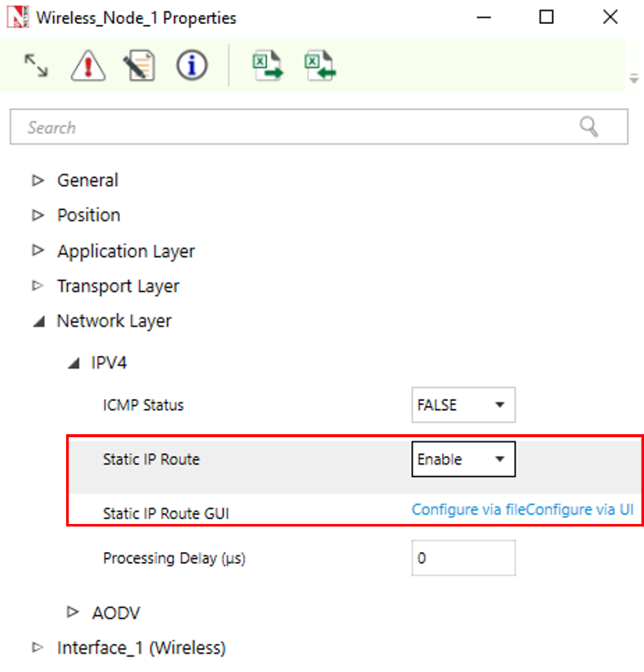Expand the Application Layer section
Screen dimensions: 644x672
[37, 251]
